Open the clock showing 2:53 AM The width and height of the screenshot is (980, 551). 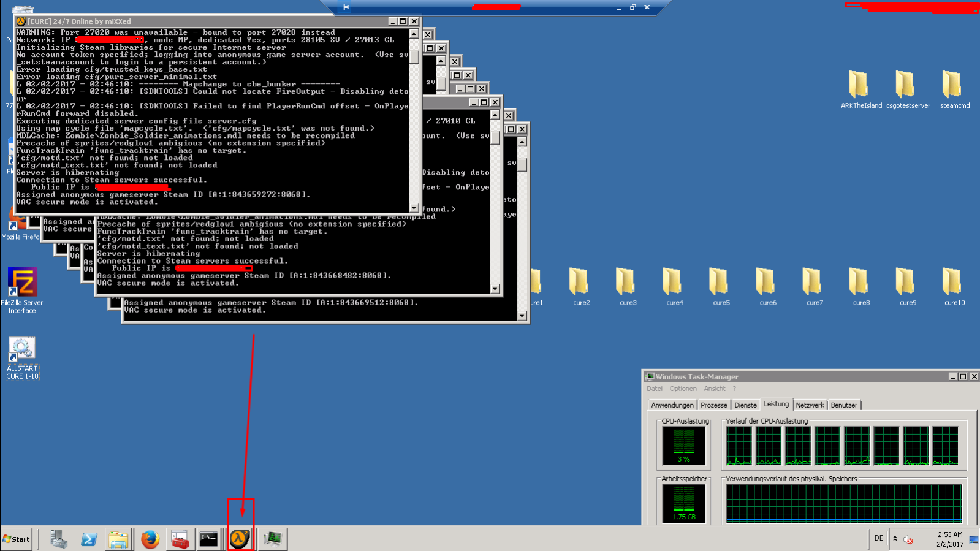pos(949,539)
